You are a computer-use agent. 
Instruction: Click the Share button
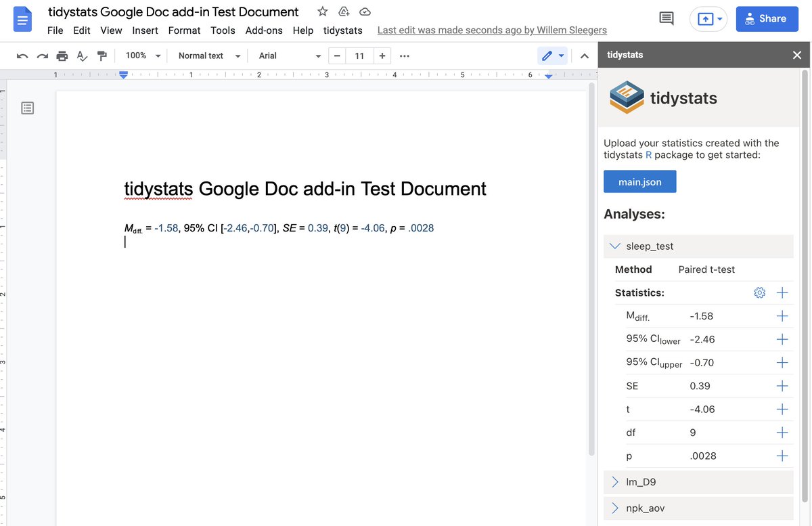[767, 19]
